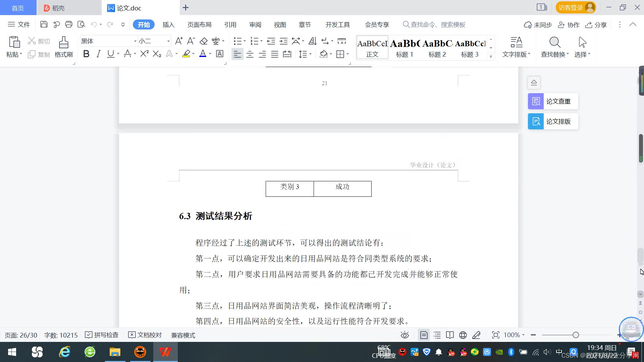
Task: Switch to the Page Layout (页面布局) tab
Action: 199,25
